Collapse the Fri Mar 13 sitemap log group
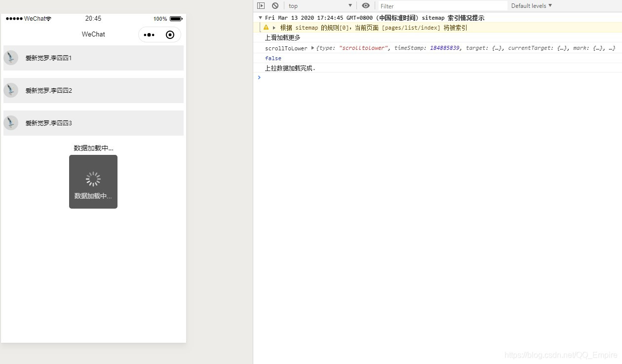 tap(260, 17)
